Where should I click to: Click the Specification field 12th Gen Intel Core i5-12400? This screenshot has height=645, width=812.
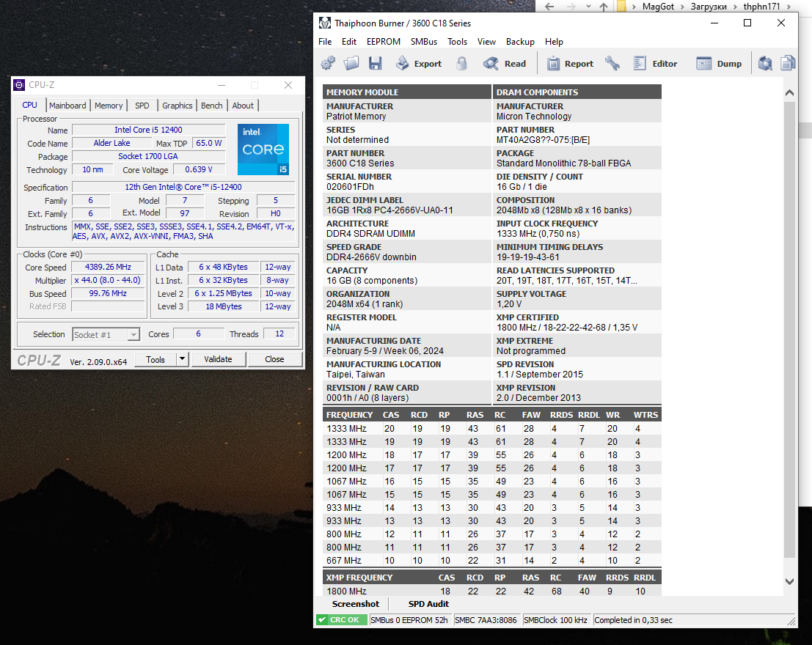point(183,187)
